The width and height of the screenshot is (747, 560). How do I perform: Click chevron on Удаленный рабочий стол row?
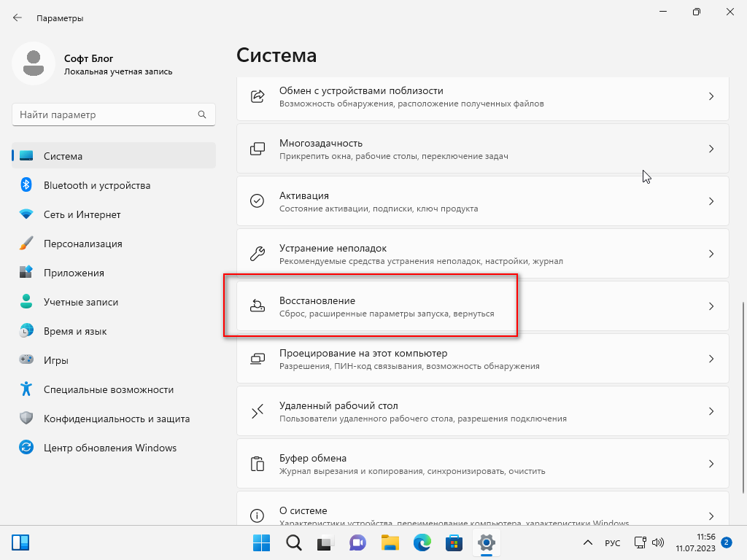[x=711, y=411]
